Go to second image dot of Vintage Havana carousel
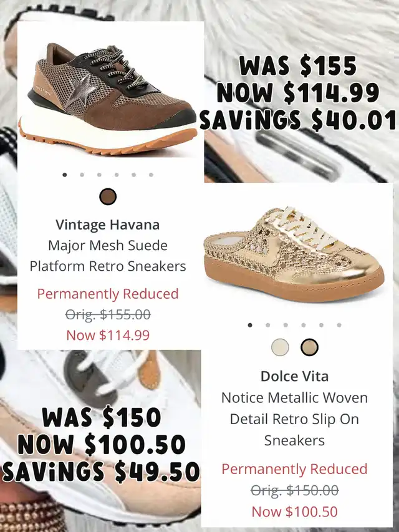 coord(82,175)
